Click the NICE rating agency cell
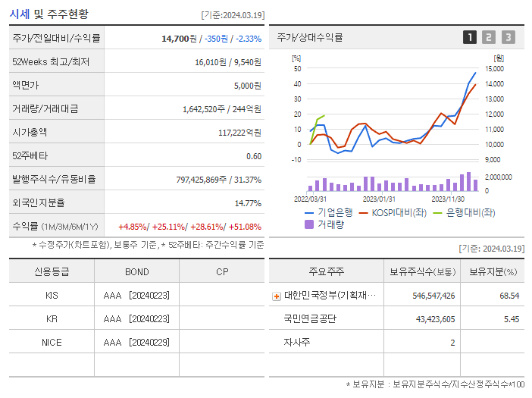532x398 pixels. tap(52, 343)
